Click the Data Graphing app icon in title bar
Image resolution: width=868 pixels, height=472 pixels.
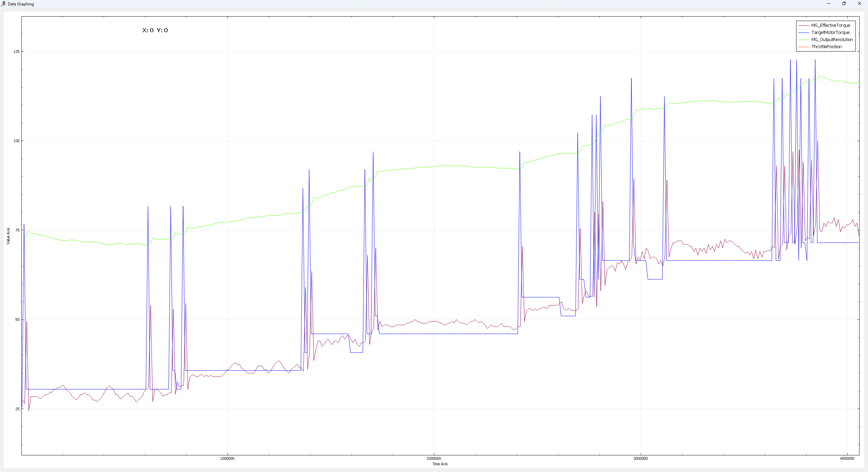point(3,4)
